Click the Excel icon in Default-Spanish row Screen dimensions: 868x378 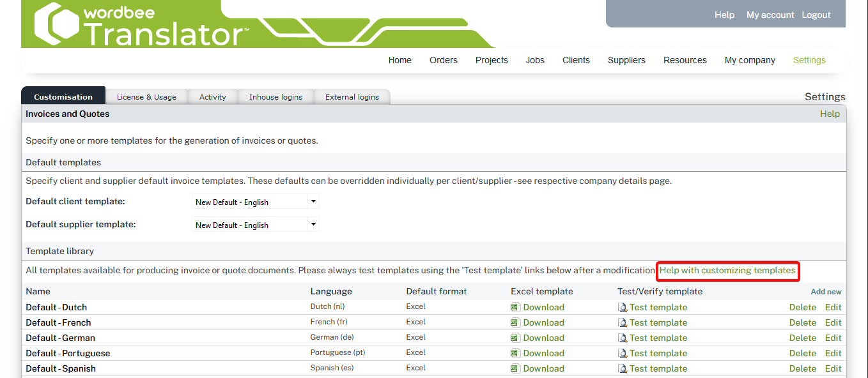point(515,368)
